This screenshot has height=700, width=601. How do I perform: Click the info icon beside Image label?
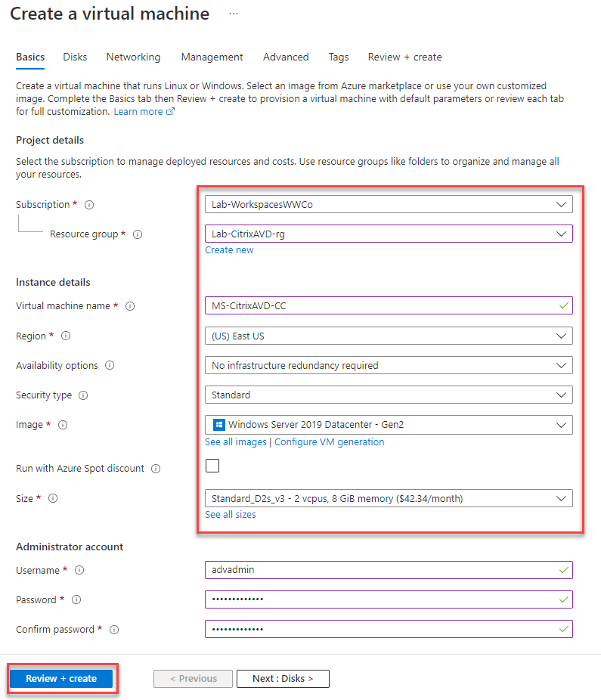pos(62,425)
